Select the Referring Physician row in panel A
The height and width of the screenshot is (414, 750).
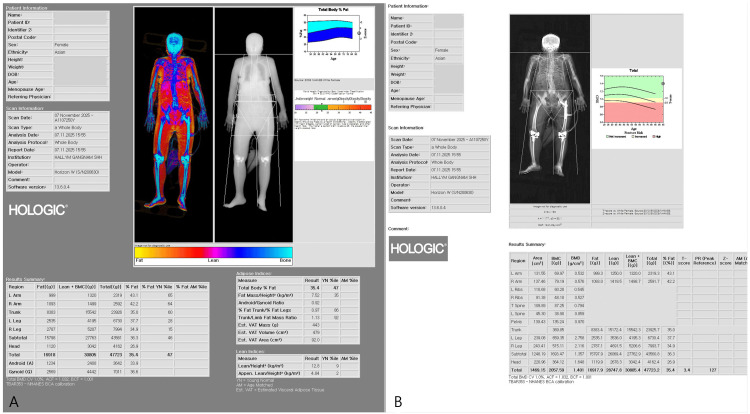tap(57, 97)
